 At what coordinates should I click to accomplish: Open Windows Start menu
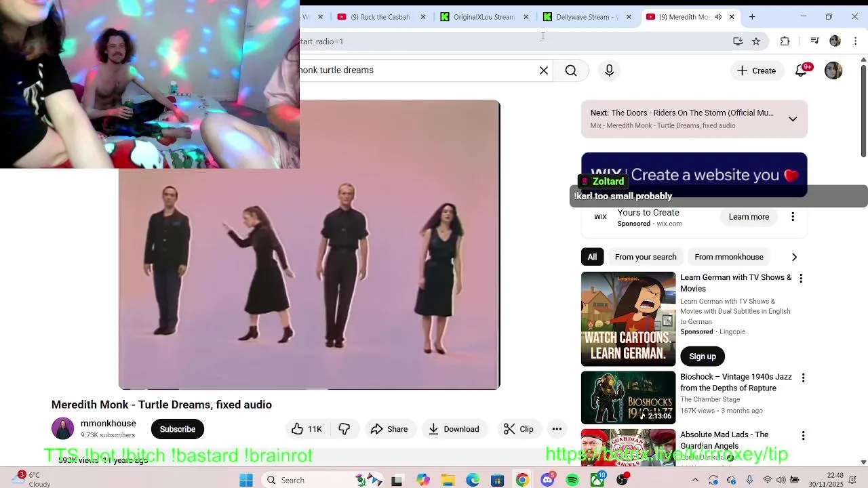point(246,480)
